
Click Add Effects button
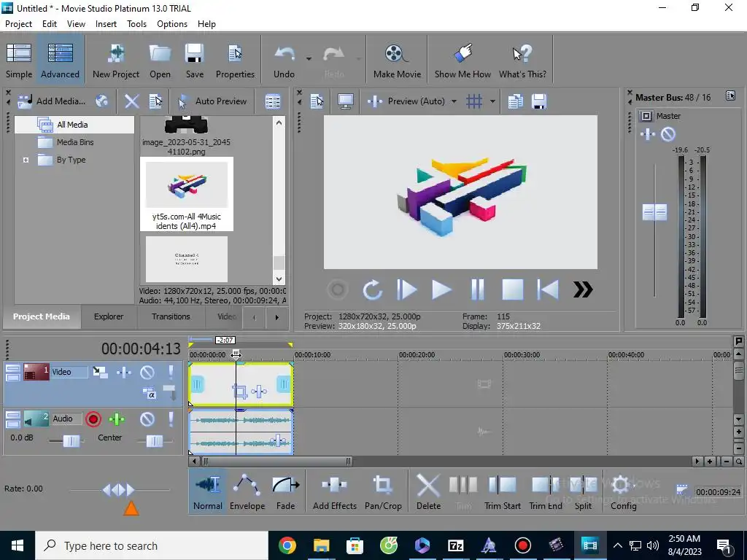(x=334, y=492)
